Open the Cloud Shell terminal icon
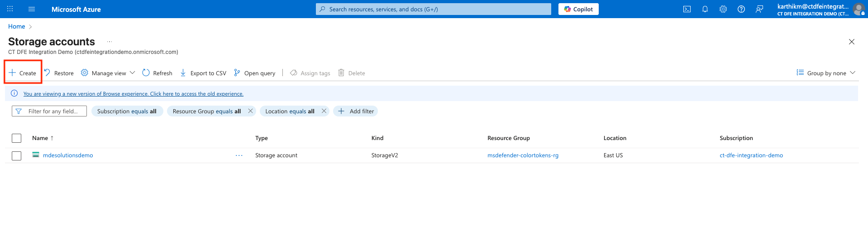The image size is (868, 252). click(x=687, y=9)
